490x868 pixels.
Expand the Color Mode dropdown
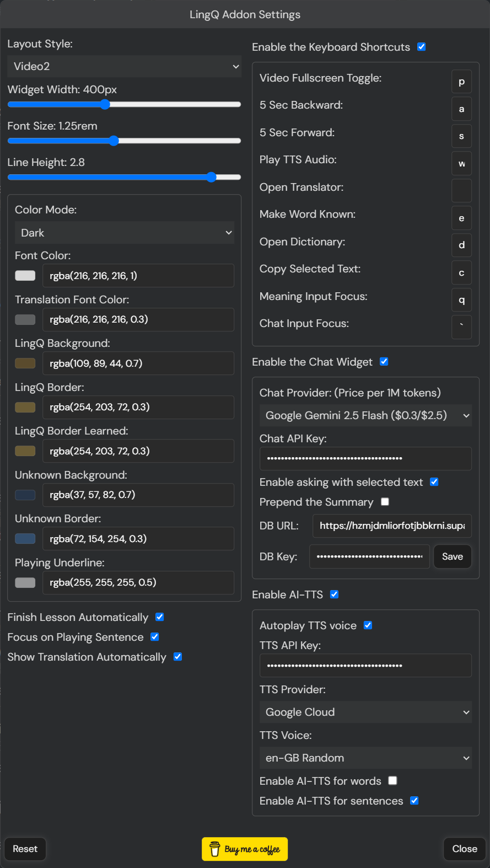tap(125, 233)
